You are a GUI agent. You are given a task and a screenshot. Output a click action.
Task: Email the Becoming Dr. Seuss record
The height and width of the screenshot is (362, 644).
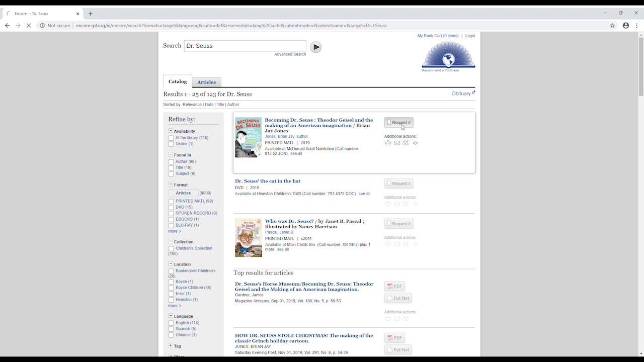pos(397,143)
